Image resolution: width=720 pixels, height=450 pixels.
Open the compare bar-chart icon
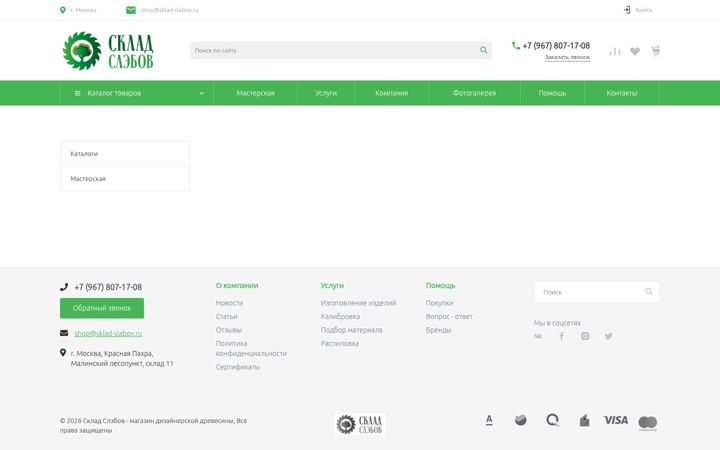(x=615, y=51)
